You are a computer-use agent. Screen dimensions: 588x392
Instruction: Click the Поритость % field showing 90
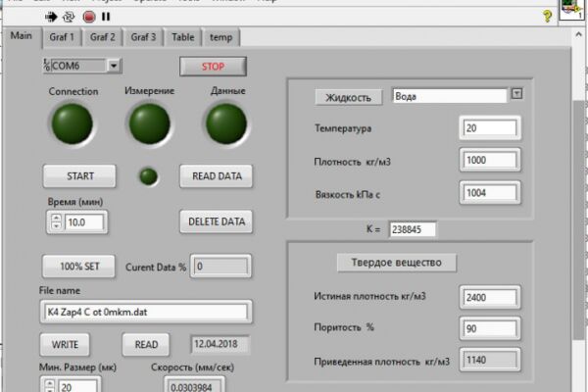coord(490,328)
